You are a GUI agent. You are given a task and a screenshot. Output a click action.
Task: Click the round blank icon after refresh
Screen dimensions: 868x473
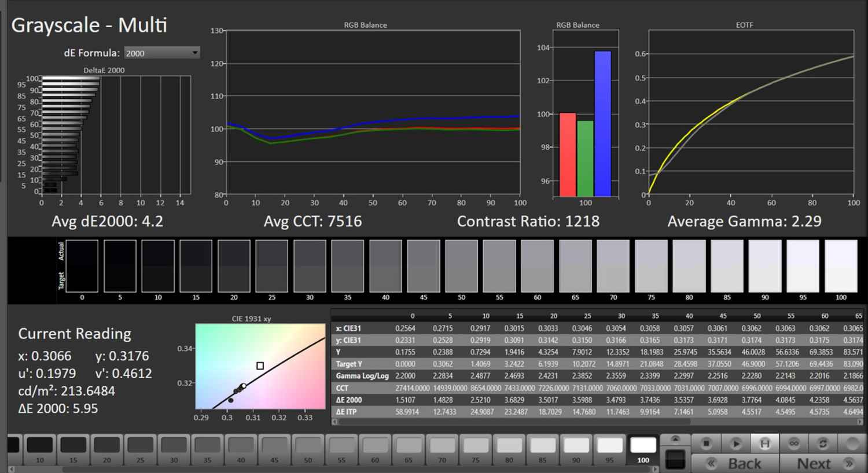(851, 444)
